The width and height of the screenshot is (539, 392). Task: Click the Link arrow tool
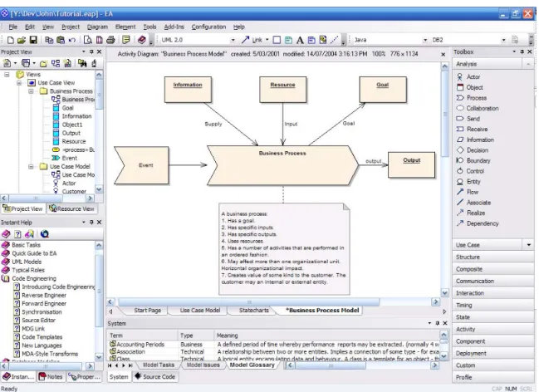246,40
